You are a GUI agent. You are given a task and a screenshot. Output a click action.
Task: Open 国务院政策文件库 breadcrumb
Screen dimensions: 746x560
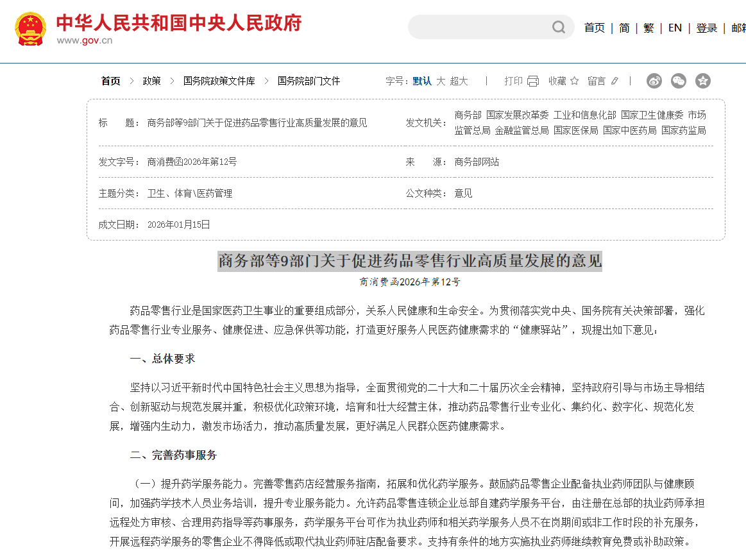pyautogui.click(x=219, y=81)
